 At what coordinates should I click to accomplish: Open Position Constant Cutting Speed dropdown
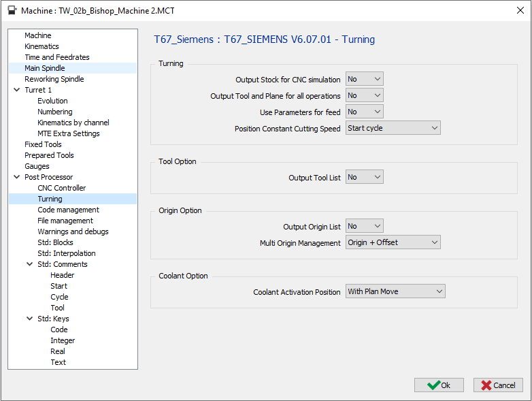393,128
